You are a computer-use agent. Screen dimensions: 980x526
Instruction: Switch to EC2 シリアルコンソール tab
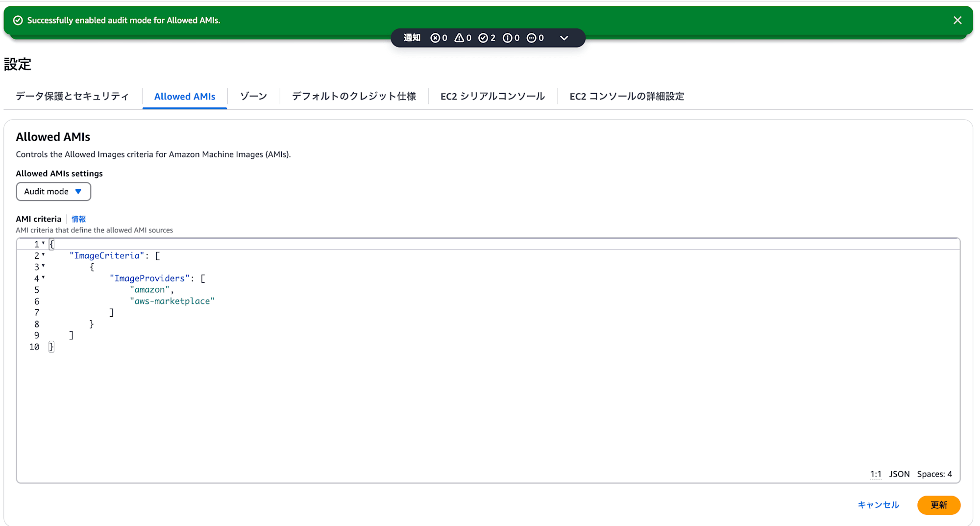coord(492,96)
